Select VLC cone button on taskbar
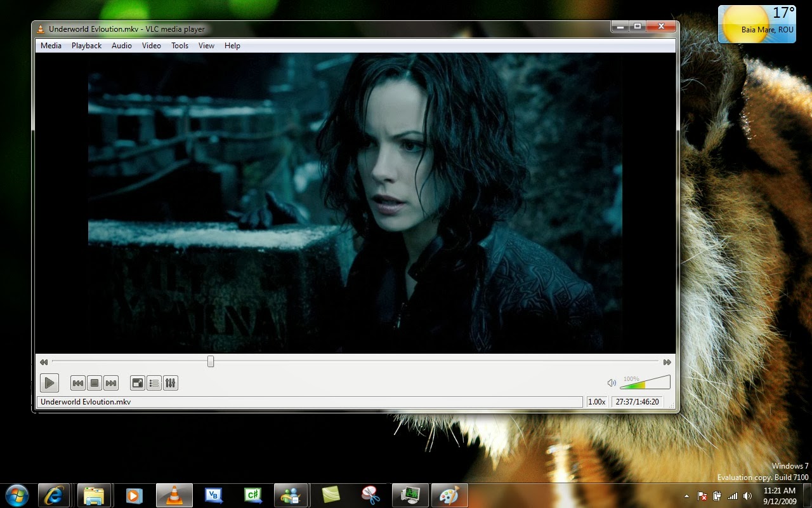Viewport: 812px width, 508px height. (x=173, y=495)
